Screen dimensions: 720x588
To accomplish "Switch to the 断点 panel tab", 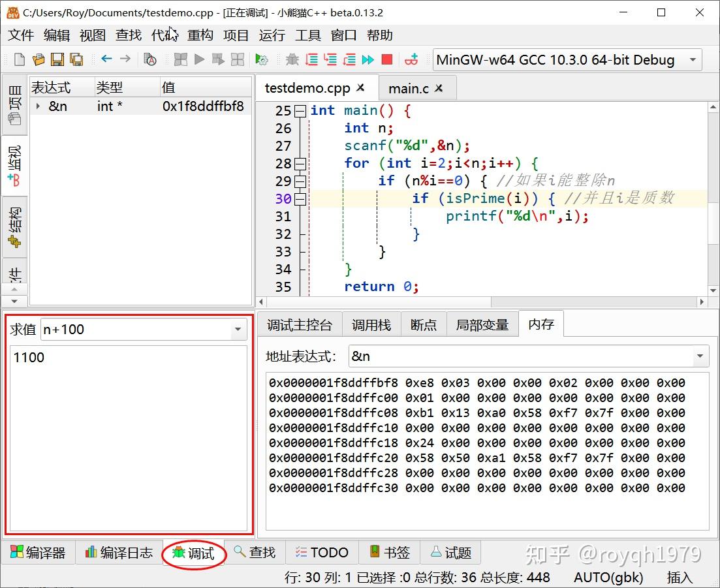I will (423, 324).
